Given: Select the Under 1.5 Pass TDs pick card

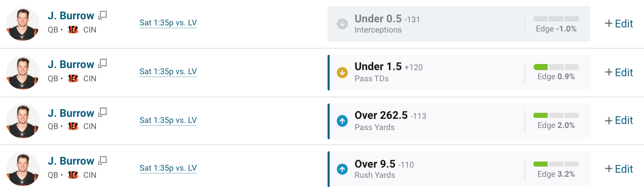Looking at the screenshot, I should click(459, 73).
